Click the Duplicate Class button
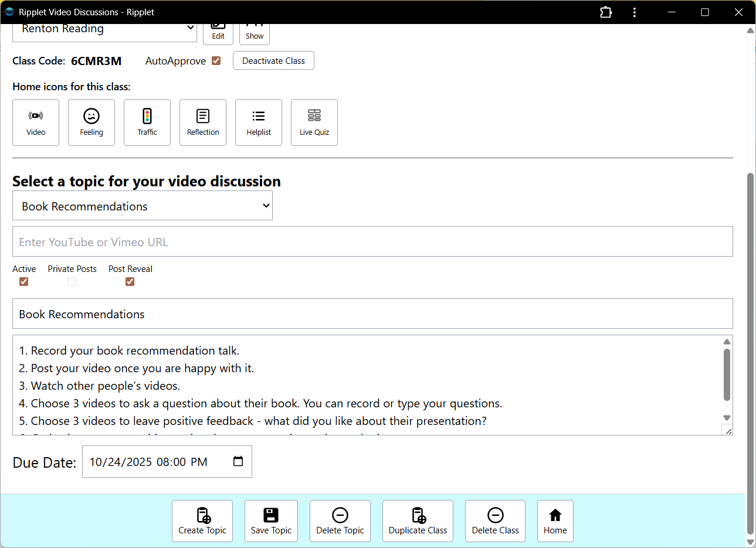 point(418,520)
